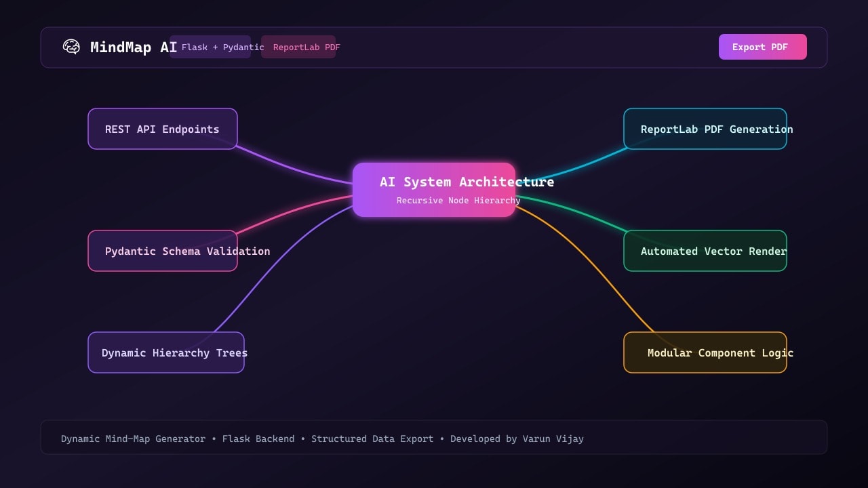Open the ReportLab PDF Generation node
The image size is (868, 488).
[705, 129]
